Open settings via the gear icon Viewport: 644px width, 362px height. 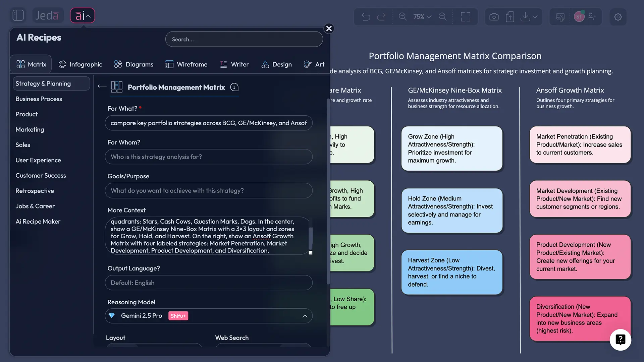pyautogui.click(x=618, y=17)
